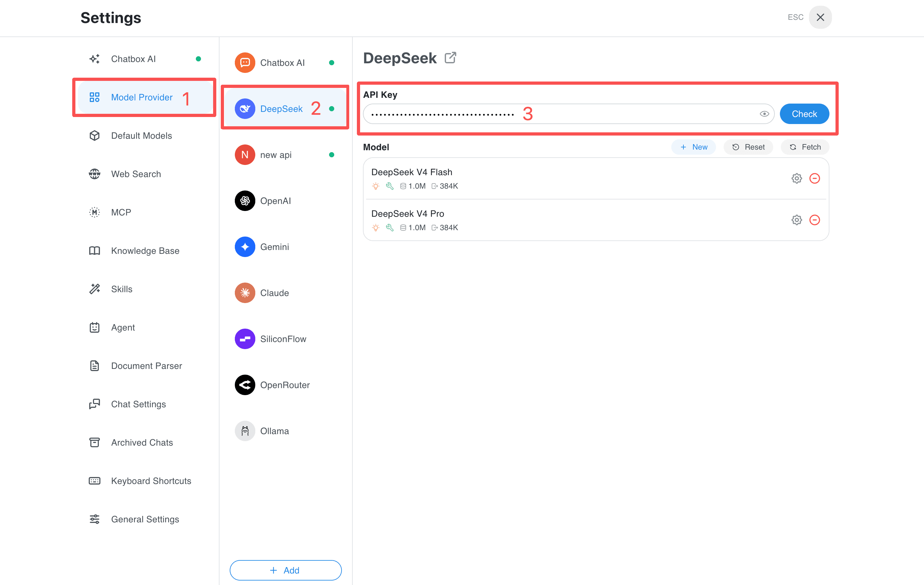This screenshot has width=924, height=585.
Task: Open settings gear for DeepSeek V4 Flash
Action: (797, 178)
